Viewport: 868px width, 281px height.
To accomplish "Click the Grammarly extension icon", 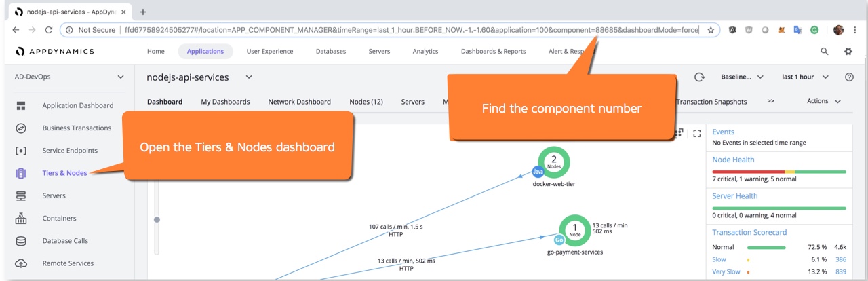I will point(814,30).
